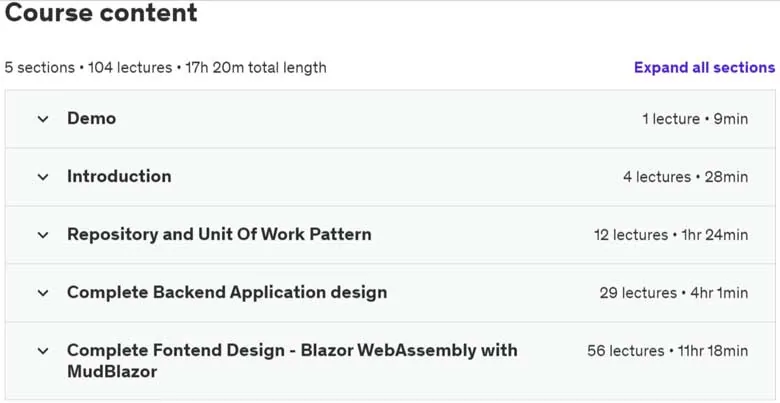Click the 17h 20m total length text
This screenshot has height=403, width=780.
point(256,67)
